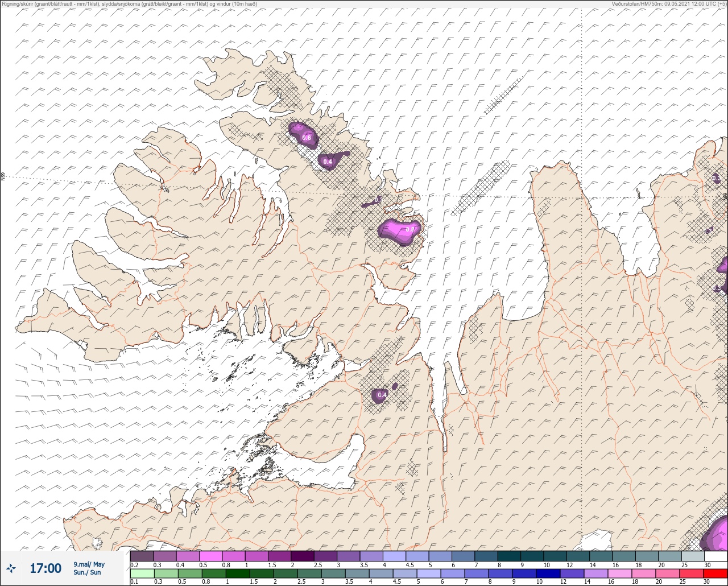Click the white 30 swatch in snow legend
This screenshot has height=586, width=728.
pos(715,556)
